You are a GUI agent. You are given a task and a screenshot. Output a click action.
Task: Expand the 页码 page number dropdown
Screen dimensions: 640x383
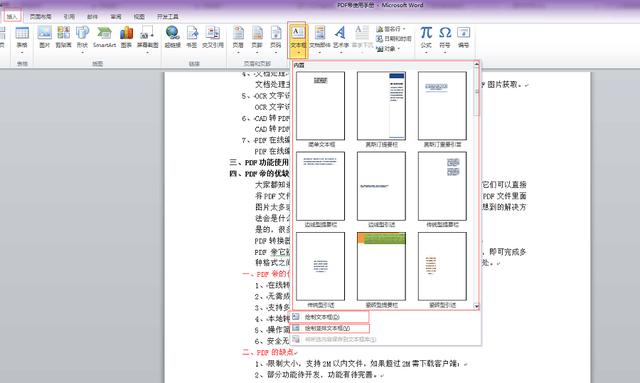coord(276,52)
